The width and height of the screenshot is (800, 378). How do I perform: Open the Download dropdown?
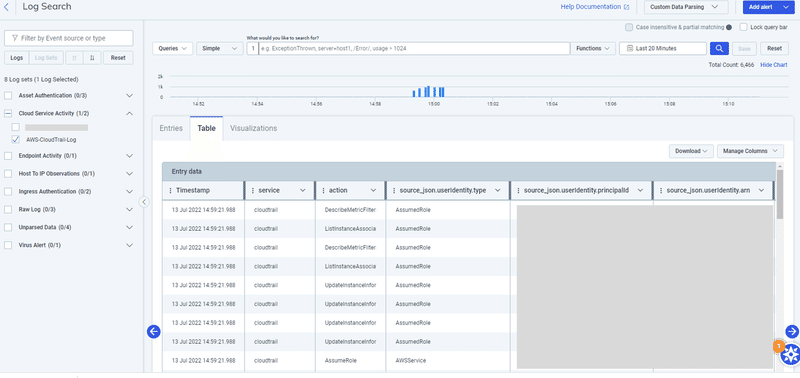pos(691,151)
